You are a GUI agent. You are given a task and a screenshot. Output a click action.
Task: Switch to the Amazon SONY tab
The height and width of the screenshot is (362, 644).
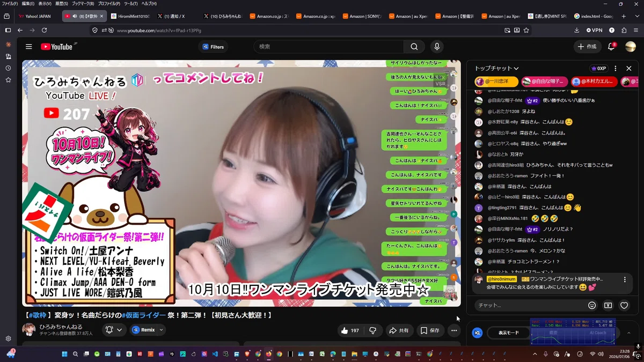[x=363, y=16]
